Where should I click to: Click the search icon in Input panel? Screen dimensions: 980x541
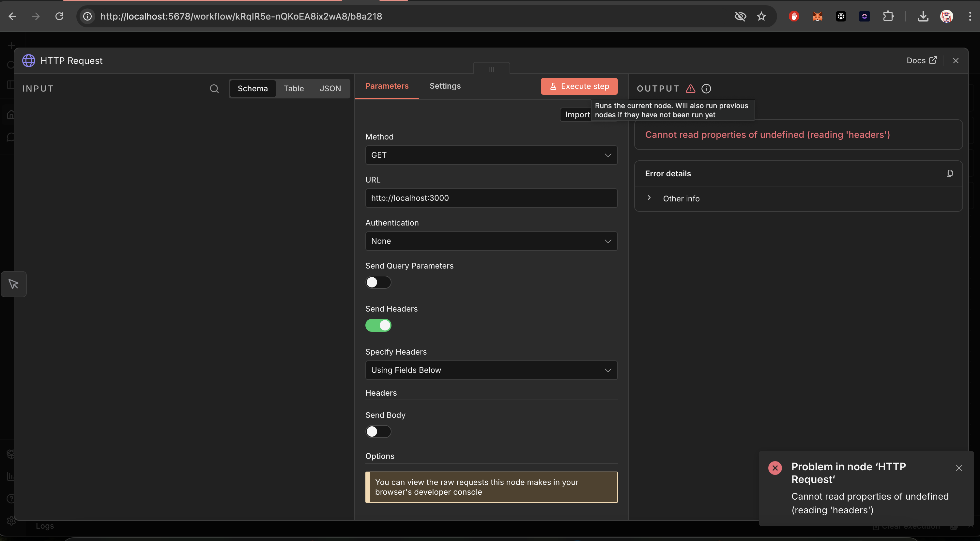click(x=214, y=89)
